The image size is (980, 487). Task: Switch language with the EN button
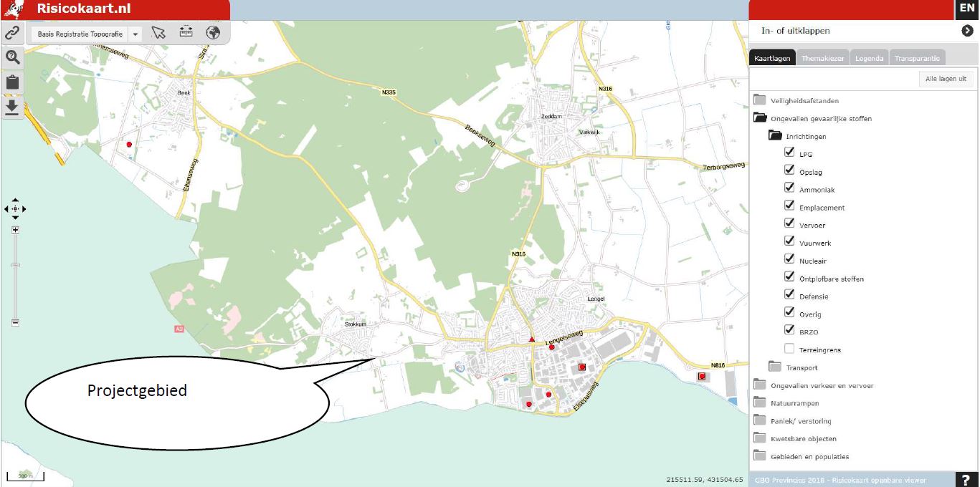[x=966, y=9]
